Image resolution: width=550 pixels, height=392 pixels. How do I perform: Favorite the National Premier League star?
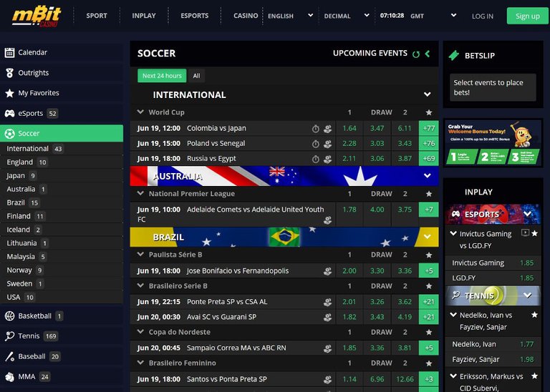[429, 194]
